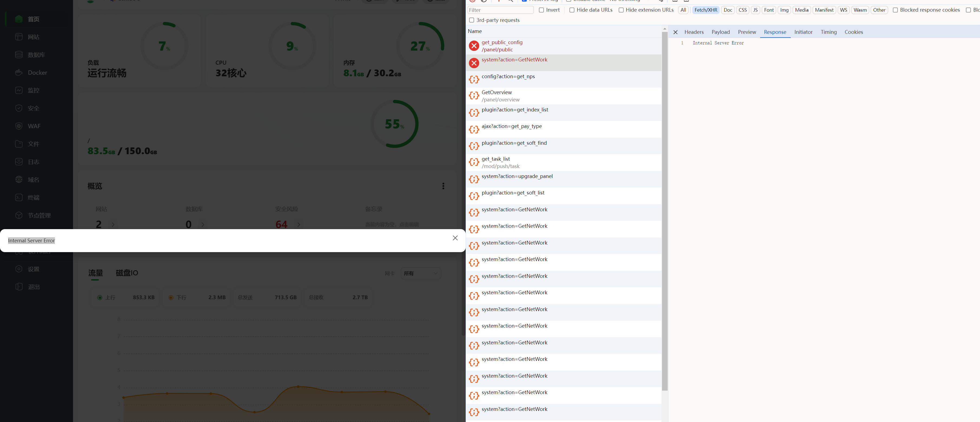Switch to the Disk IO tab

(127, 273)
